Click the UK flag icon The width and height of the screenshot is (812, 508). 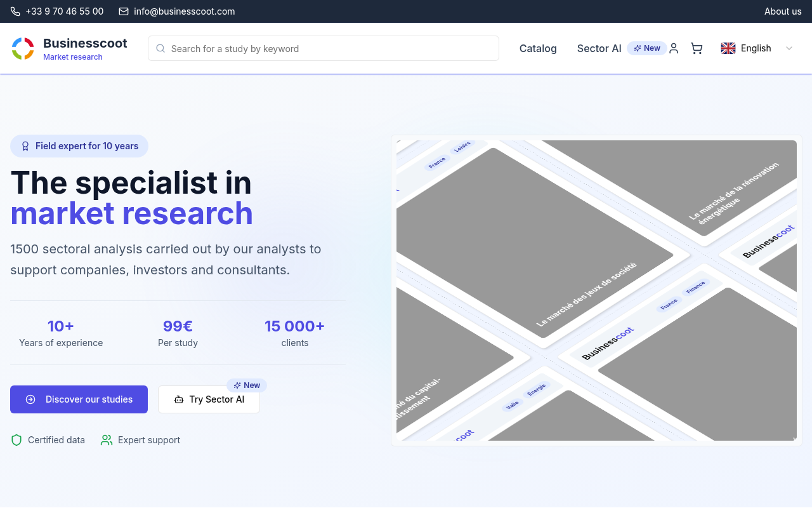pos(728,48)
